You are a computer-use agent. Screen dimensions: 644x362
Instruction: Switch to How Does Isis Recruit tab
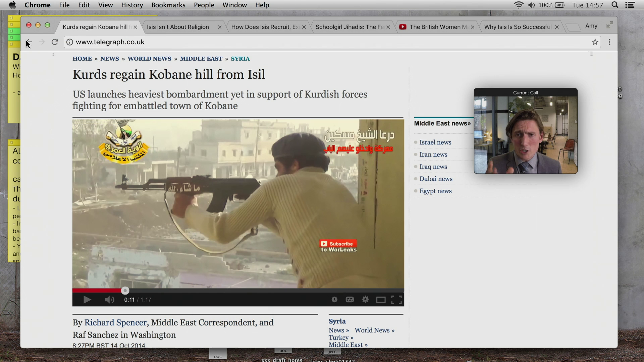[265, 27]
